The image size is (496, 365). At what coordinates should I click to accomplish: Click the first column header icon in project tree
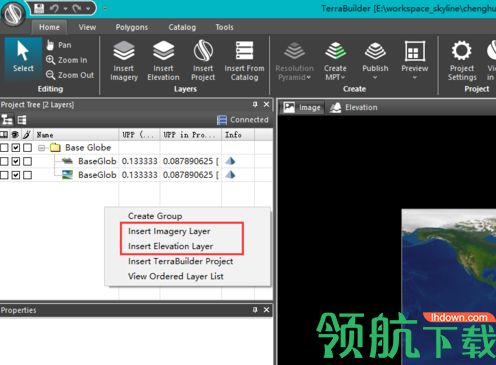4,135
